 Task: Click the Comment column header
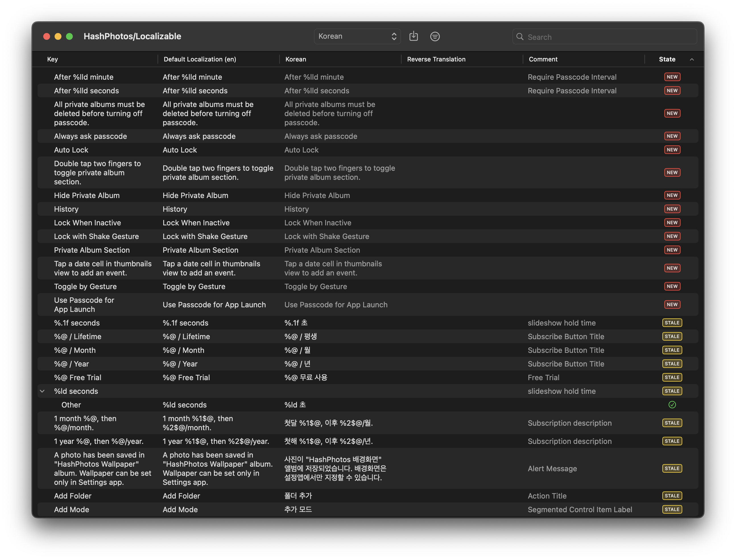pyautogui.click(x=543, y=59)
